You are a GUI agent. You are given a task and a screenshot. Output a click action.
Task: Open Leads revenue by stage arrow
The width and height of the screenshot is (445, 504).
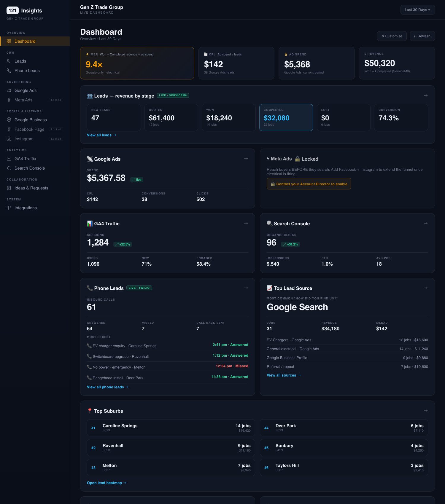426,95
